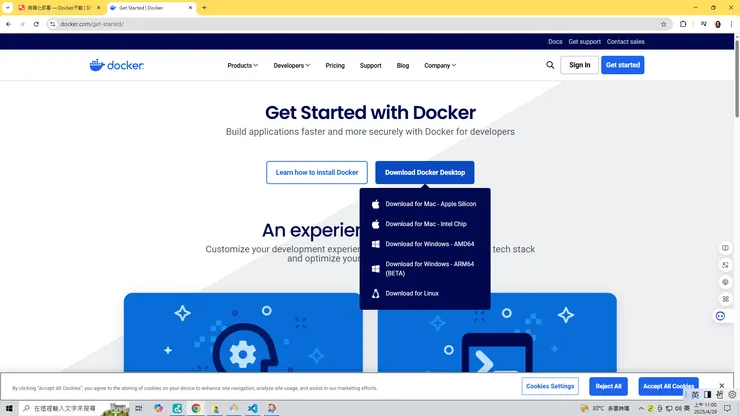This screenshot has height=416, width=740.
Task: Open the tab search dropdown arrow
Action: (x=8, y=8)
